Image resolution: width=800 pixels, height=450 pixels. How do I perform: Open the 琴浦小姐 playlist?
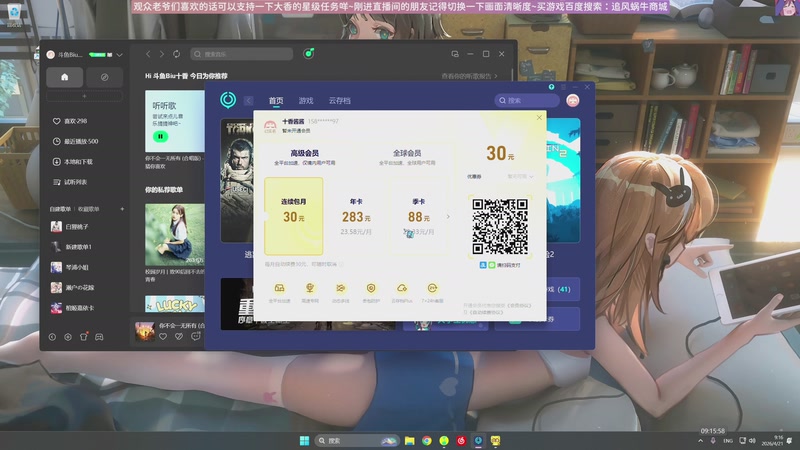[70, 267]
